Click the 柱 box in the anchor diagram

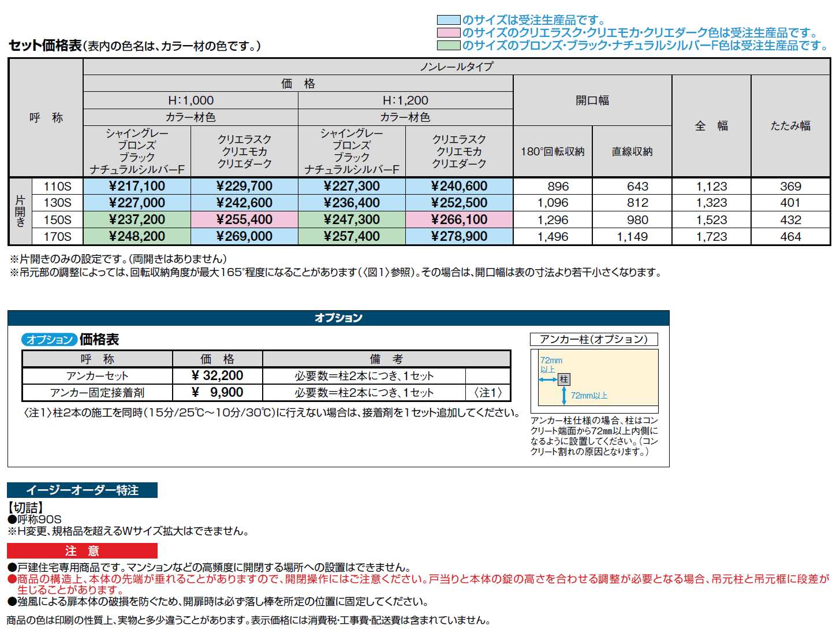tap(563, 379)
